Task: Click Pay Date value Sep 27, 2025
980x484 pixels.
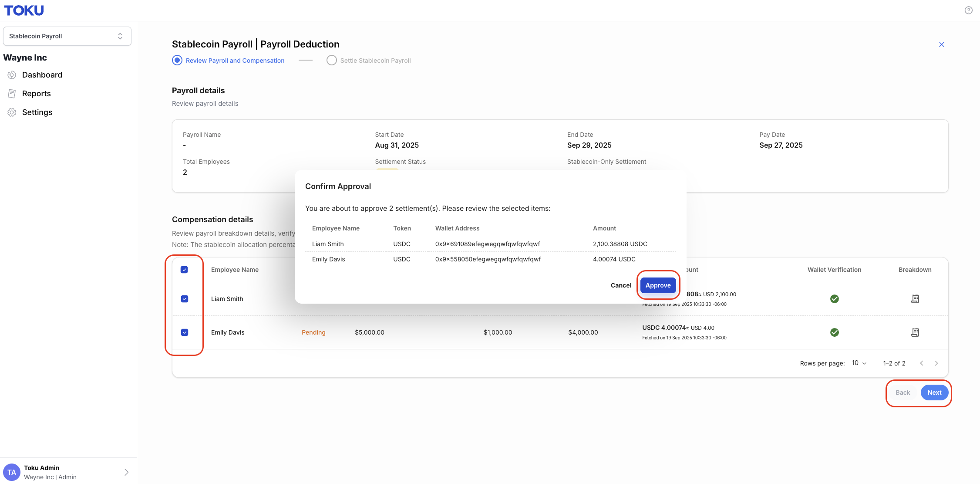Action: pos(781,145)
